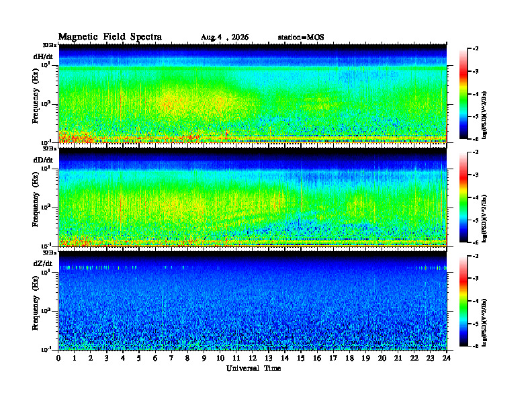Click hour label 24 on the time axis
532x411 pixels.
(447, 358)
